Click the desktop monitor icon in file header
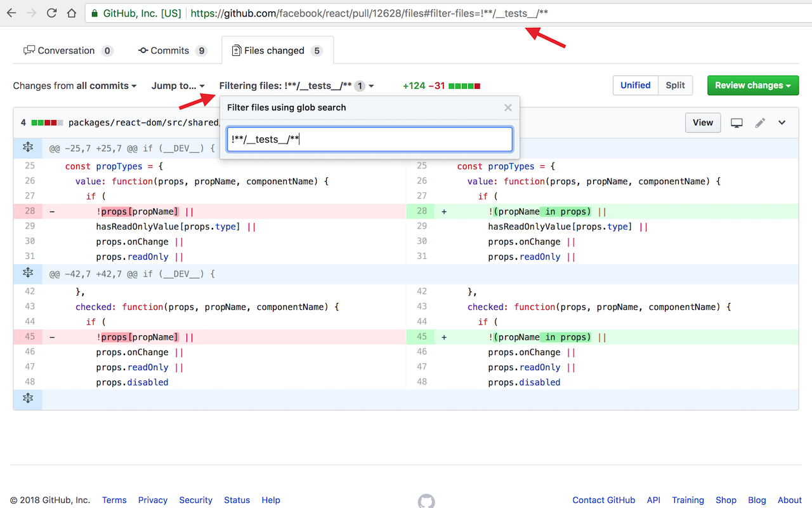812x508 pixels. [x=737, y=123]
